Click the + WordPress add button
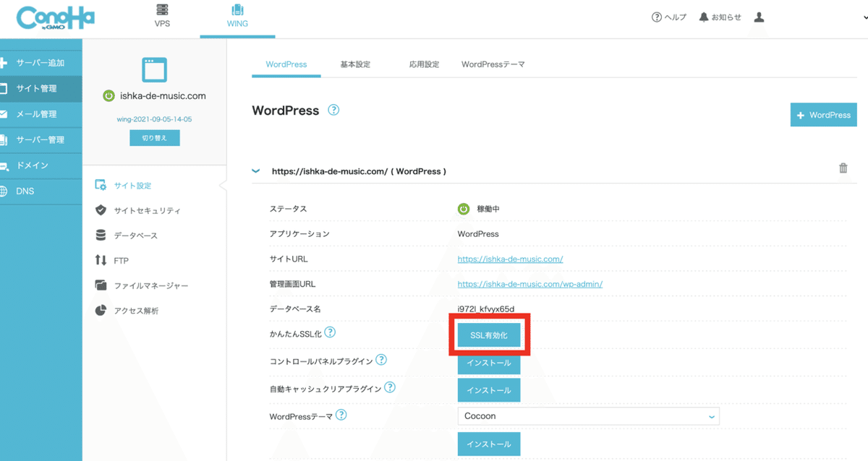Screen dimensions: 868x461 pos(824,115)
